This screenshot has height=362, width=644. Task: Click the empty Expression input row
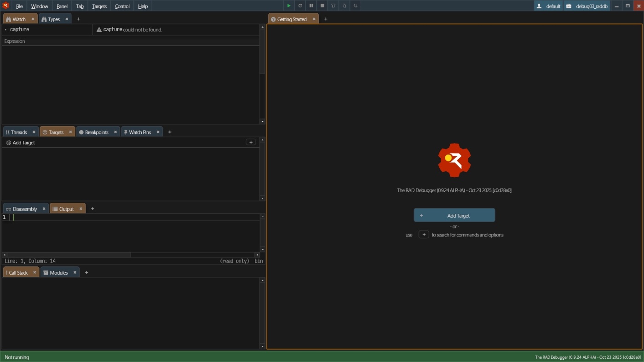click(131, 41)
